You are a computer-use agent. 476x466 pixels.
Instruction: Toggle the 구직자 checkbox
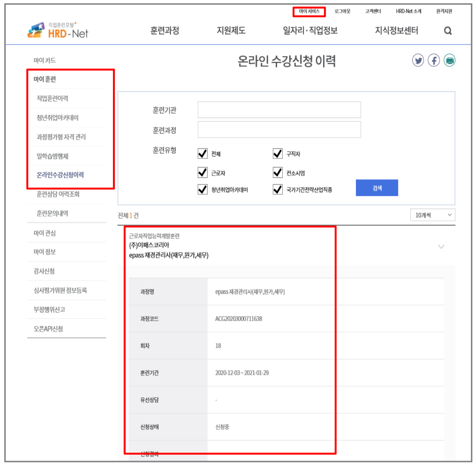(x=278, y=153)
